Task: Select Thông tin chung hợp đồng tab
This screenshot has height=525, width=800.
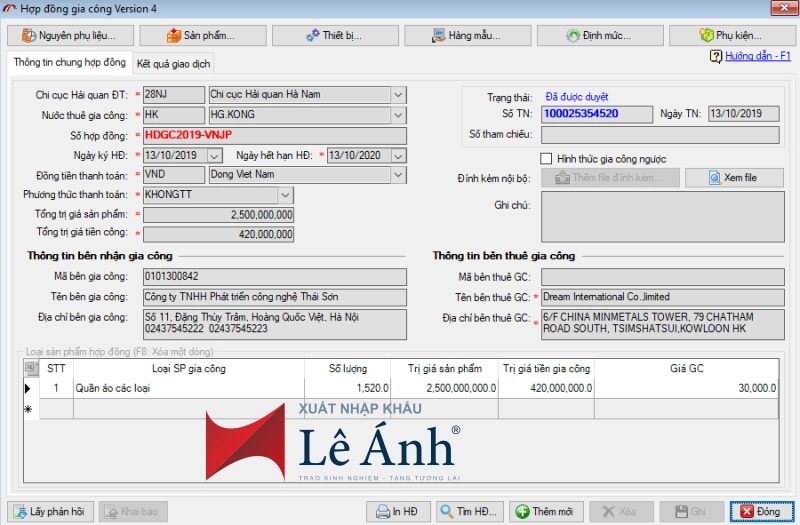Action: 69,62
